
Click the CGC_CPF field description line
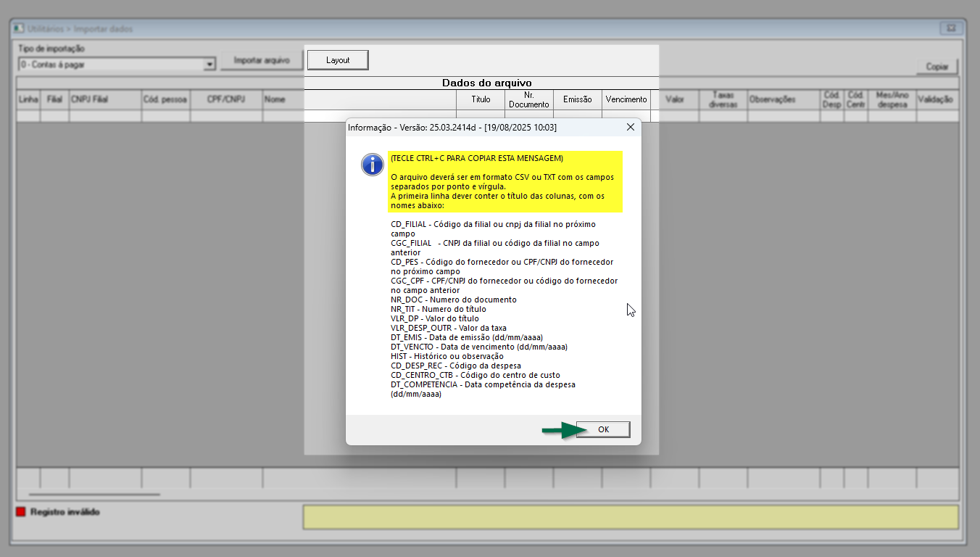(x=504, y=286)
